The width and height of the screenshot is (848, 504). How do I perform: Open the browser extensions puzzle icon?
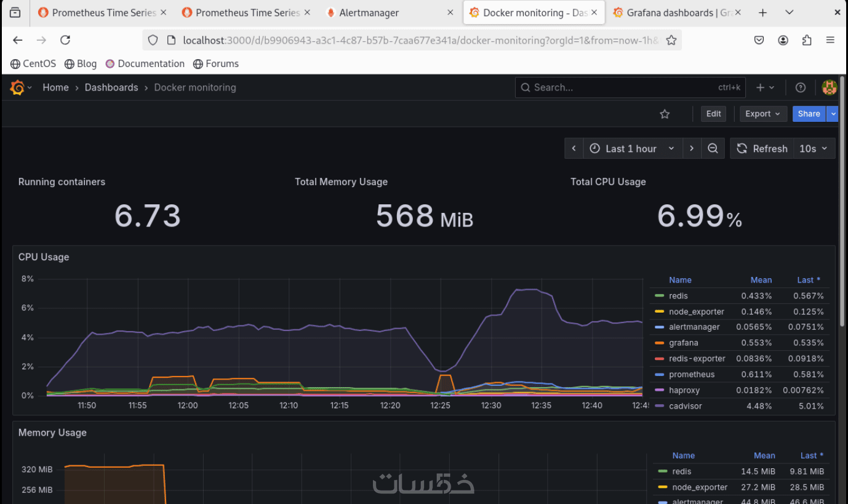click(807, 40)
